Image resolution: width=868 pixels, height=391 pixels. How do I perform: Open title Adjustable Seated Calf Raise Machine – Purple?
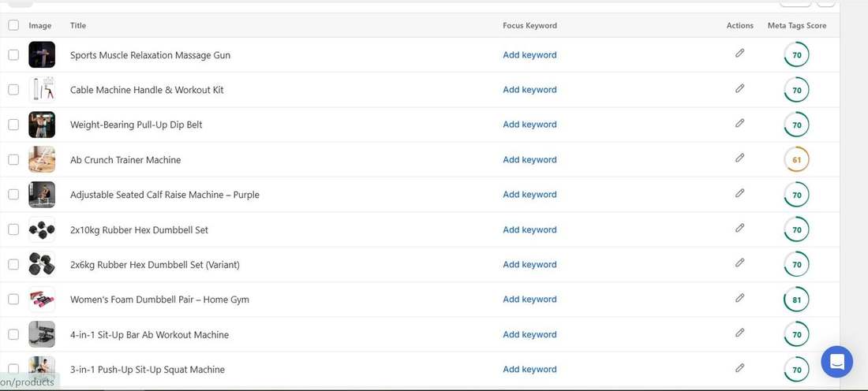[164, 194]
